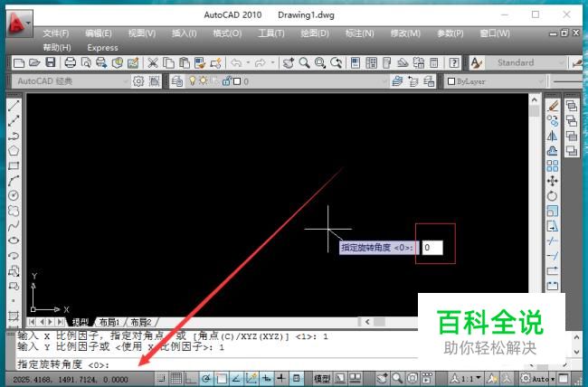Open the AutoCAD 经典 workspace dropdown

[x=71, y=81]
